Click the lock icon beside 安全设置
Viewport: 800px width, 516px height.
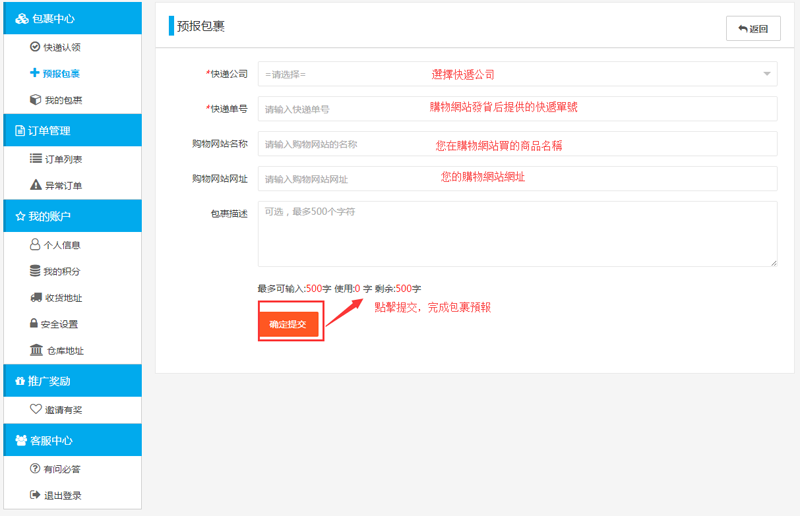[x=35, y=324]
